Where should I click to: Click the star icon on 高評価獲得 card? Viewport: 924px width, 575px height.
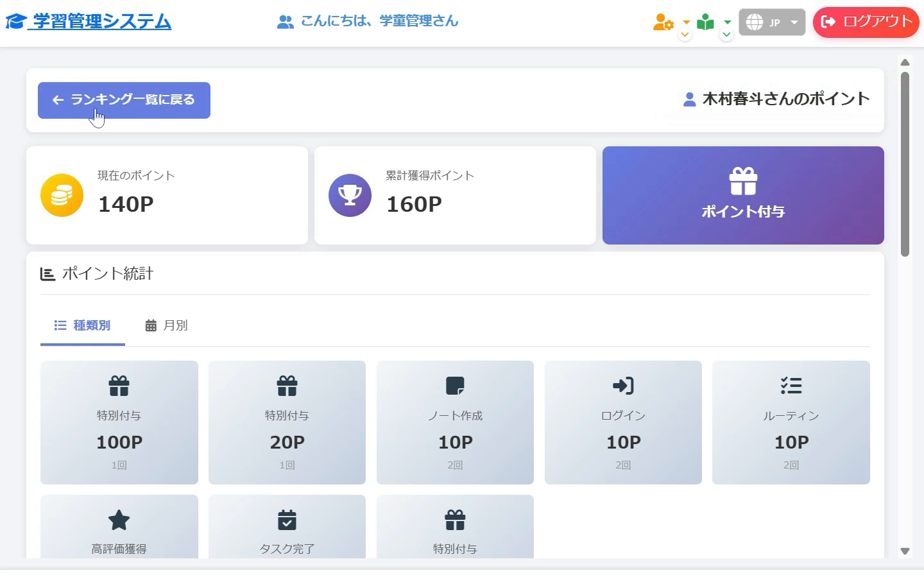pos(119,520)
